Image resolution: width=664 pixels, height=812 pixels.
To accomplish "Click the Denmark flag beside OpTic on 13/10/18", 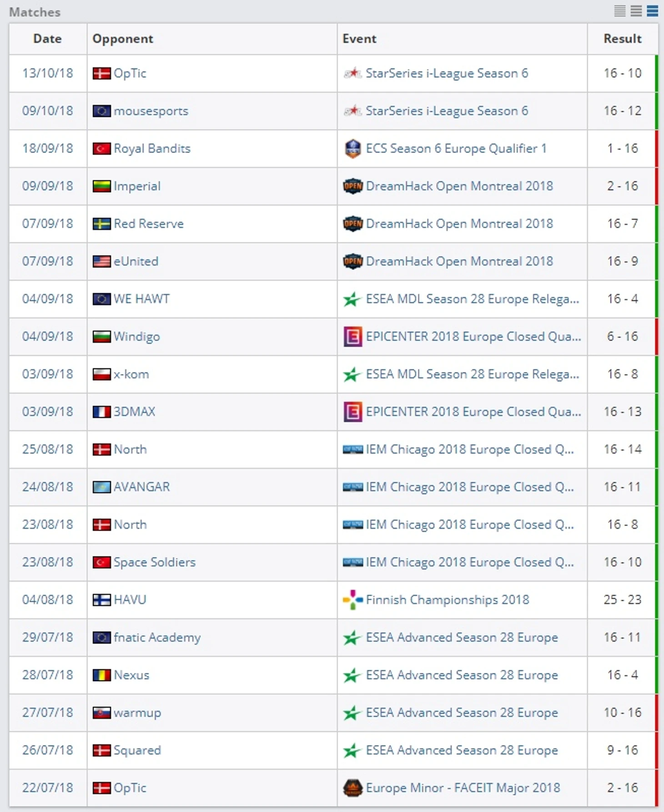I will pos(101,74).
